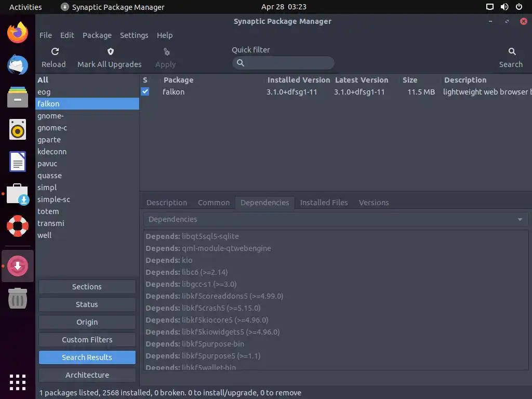This screenshot has height=399, width=532.
Task: Select 'simple-sc' in the search list
Action: [x=87, y=199]
